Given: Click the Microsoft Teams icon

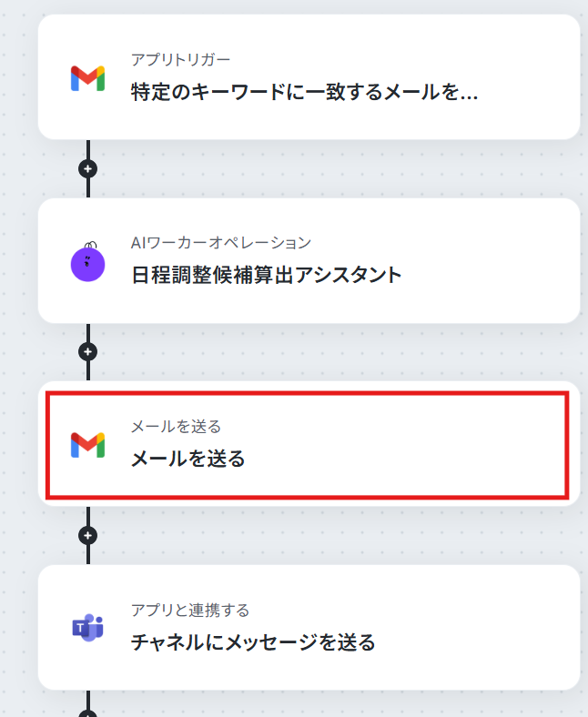Looking at the screenshot, I should 88,628.
